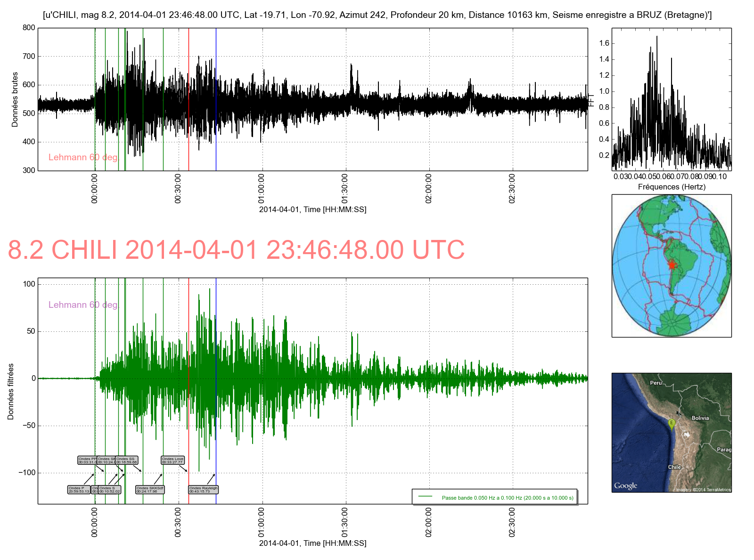754x560 pixels.
Task: Click the Chile label on the map
Action: [x=674, y=467]
